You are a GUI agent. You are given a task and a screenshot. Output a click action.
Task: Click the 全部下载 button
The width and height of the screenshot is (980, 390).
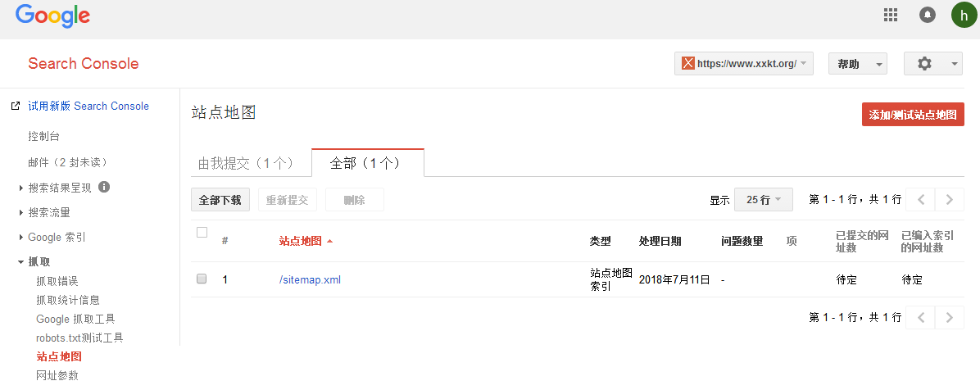(x=220, y=200)
